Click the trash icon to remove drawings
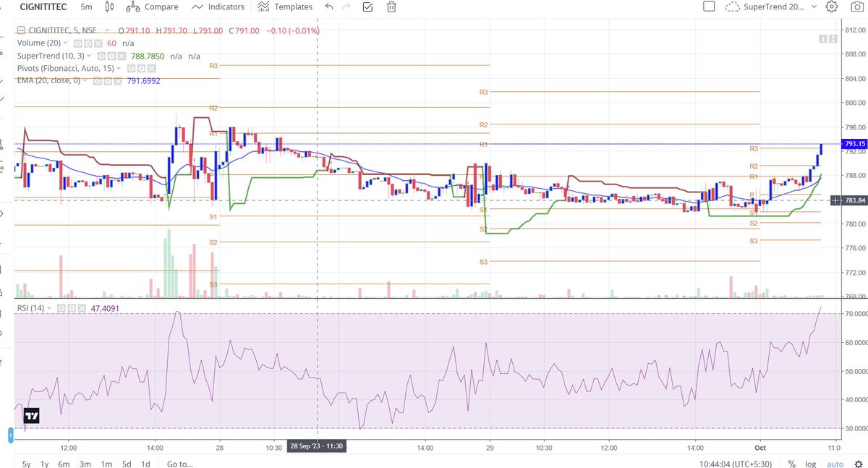868x468 pixels. coord(391,7)
